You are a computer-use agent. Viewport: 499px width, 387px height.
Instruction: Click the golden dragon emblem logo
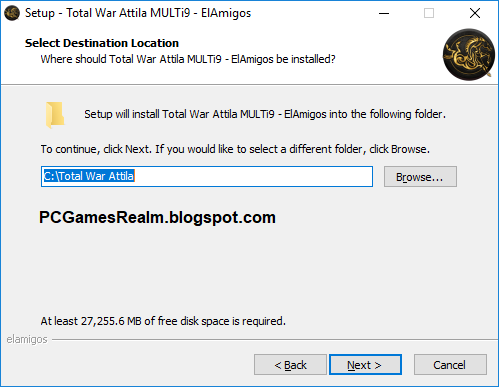(x=469, y=55)
